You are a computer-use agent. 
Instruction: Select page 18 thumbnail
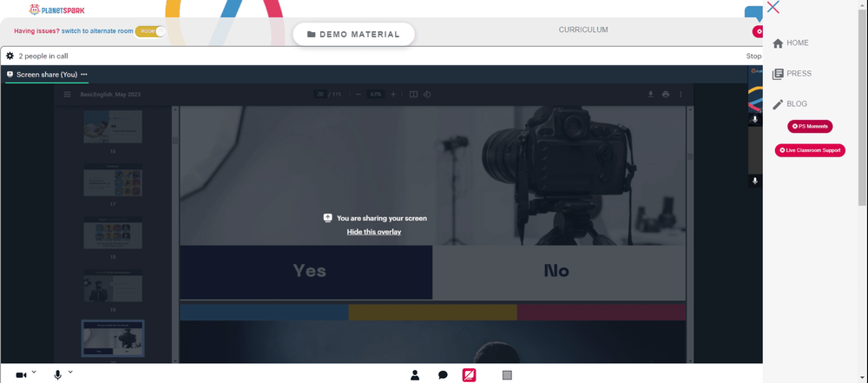click(113, 233)
